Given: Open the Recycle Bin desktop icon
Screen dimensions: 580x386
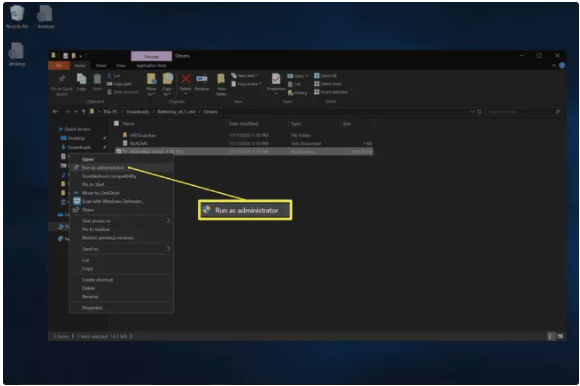Looking at the screenshot, I should (17, 17).
